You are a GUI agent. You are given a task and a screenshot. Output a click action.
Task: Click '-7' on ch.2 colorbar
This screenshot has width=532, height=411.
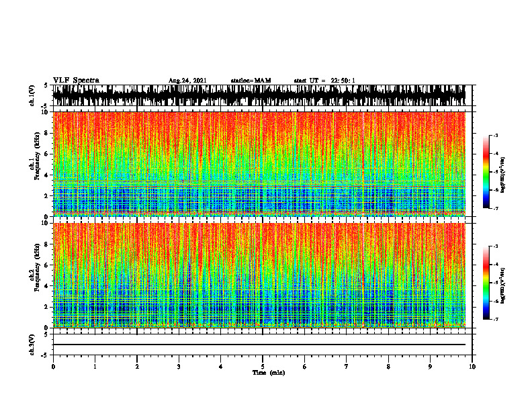(495, 320)
